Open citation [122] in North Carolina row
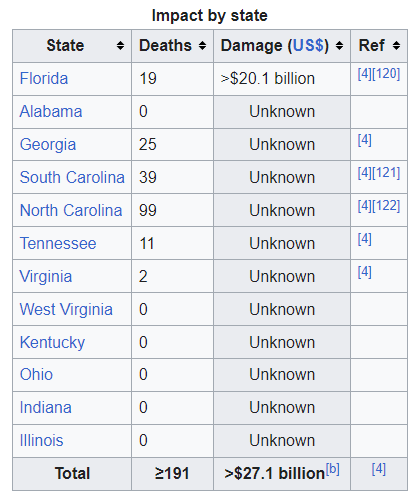 click(x=386, y=206)
